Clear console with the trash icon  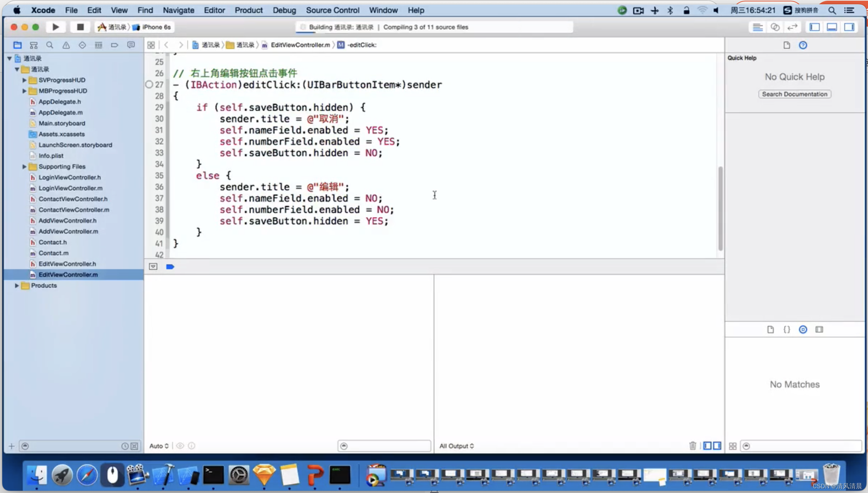(692, 446)
